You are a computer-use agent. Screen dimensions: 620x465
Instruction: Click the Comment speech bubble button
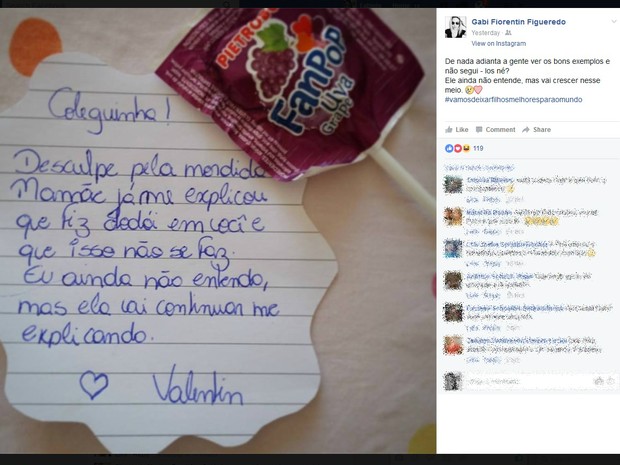pos(495,130)
